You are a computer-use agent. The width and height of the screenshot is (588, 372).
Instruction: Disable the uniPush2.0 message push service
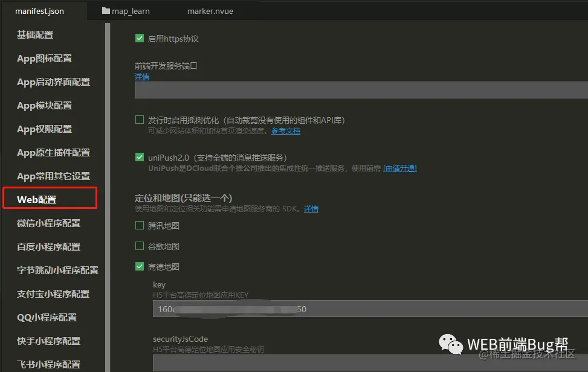[x=139, y=156]
